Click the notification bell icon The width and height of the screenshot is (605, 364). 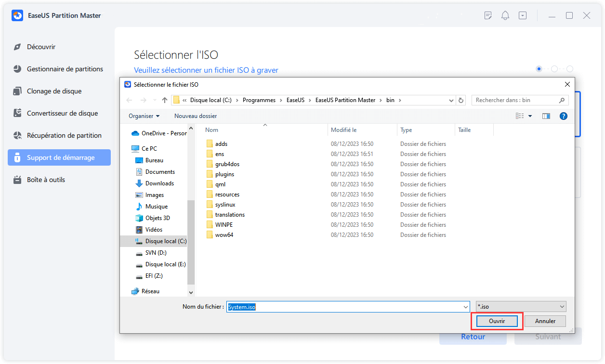point(505,15)
